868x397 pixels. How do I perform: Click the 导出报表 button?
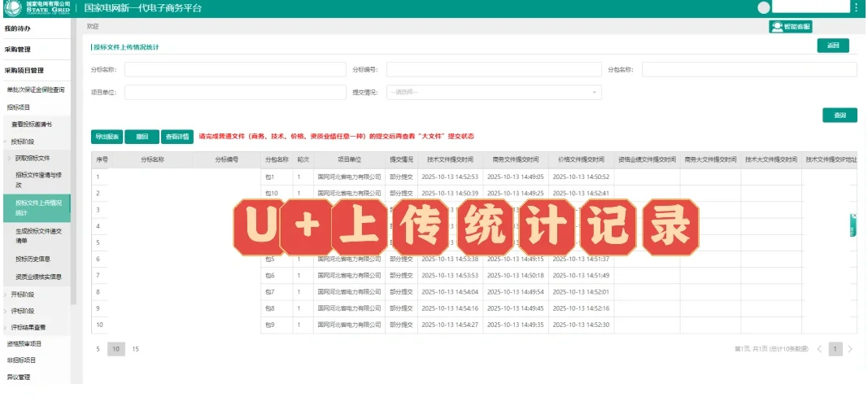(107, 136)
